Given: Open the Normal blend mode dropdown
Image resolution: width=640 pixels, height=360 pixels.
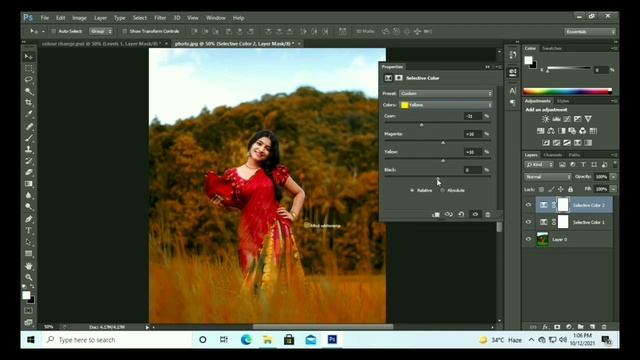Looking at the screenshot, I should click(548, 177).
